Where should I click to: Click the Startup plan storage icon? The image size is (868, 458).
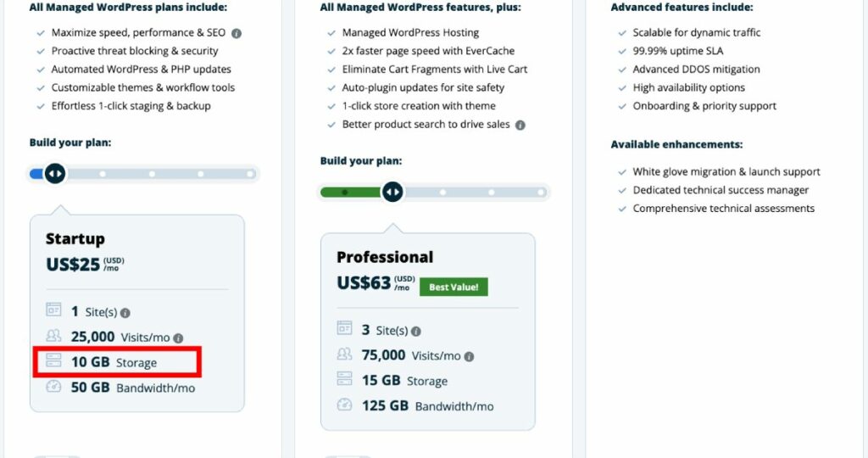pos(54,362)
